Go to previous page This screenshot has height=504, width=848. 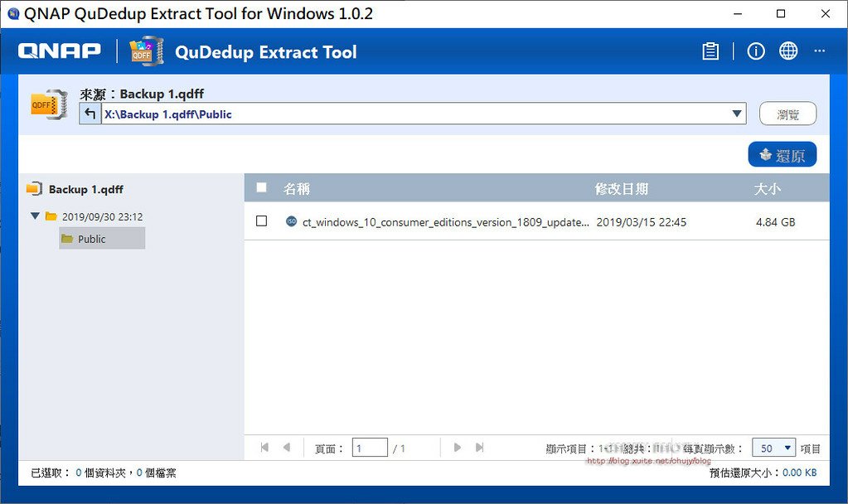tap(287, 448)
